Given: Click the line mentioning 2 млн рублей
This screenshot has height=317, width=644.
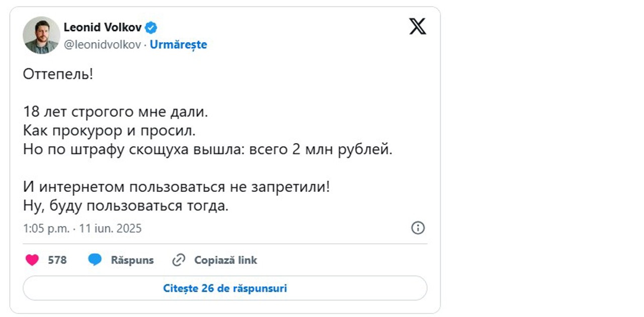Looking at the screenshot, I should click(207, 150).
